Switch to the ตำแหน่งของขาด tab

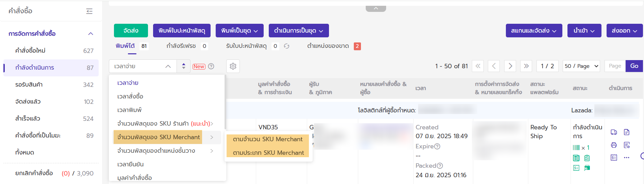pyautogui.click(x=328, y=46)
